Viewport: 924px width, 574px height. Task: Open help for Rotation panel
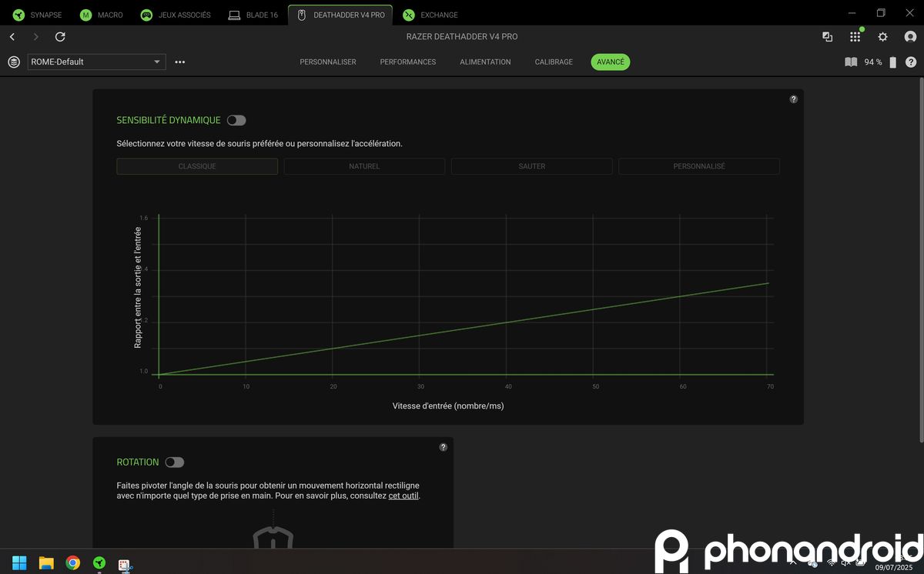point(444,447)
